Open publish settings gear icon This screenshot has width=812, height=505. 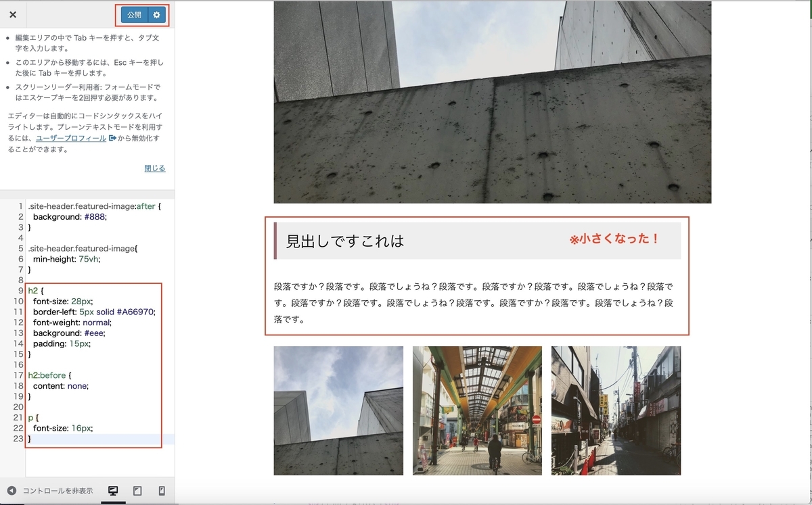pos(157,14)
